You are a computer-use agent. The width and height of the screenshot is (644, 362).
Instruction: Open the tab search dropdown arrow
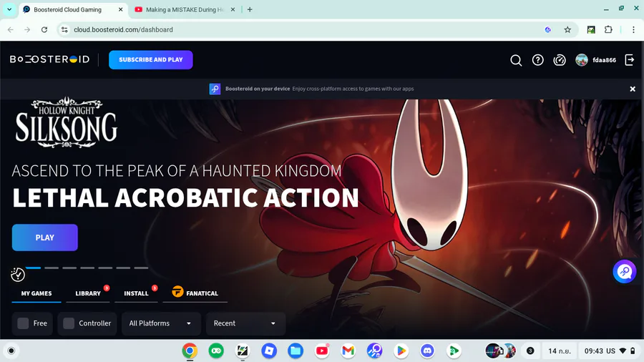(x=9, y=9)
